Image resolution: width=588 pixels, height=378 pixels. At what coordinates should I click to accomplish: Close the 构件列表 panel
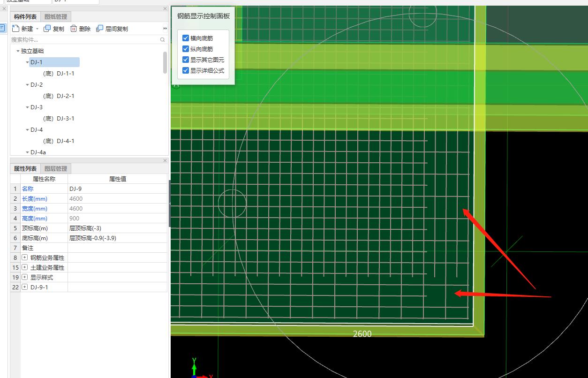point(165,8)
